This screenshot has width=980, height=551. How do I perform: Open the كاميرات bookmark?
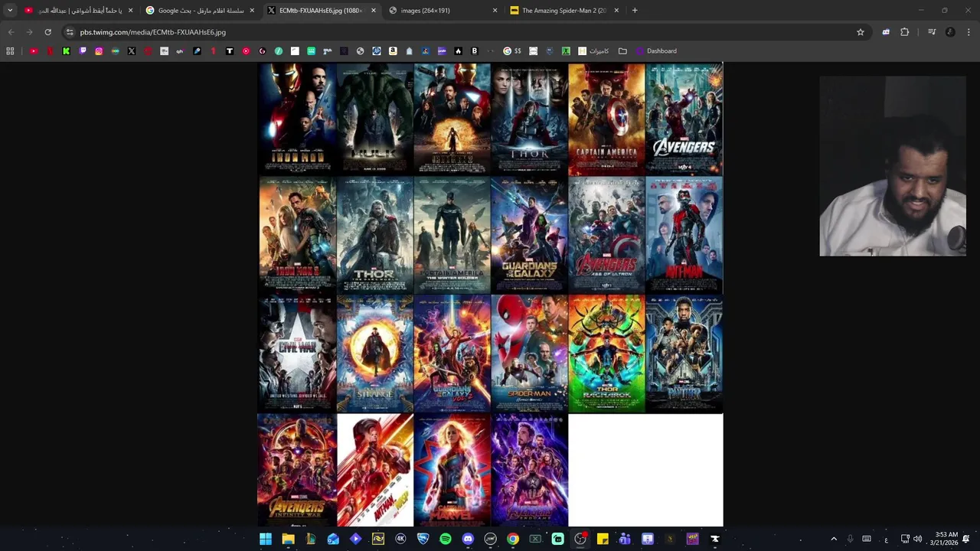coord(594,51)
